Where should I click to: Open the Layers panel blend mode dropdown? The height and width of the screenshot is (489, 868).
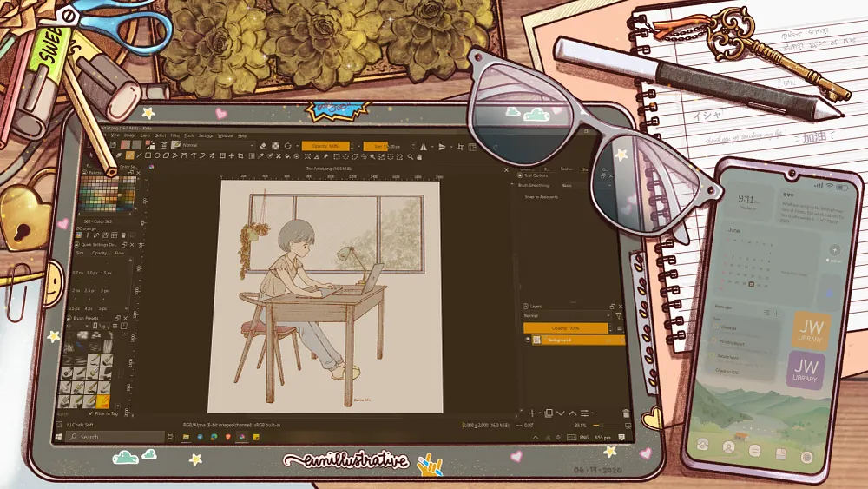point(564,316)
